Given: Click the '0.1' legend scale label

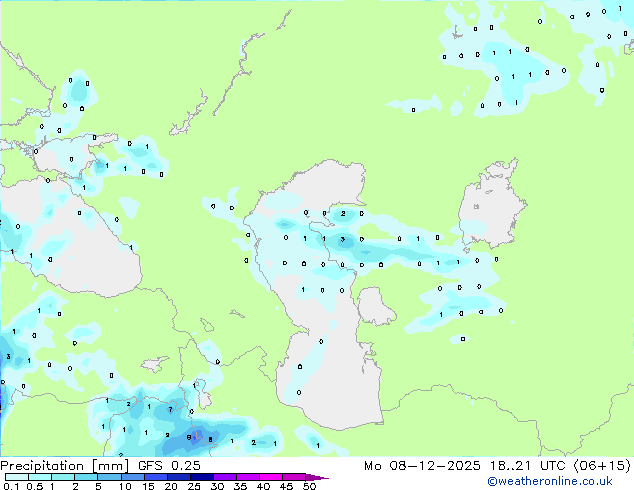Looking at the screenshot, I should pos(11,486).
